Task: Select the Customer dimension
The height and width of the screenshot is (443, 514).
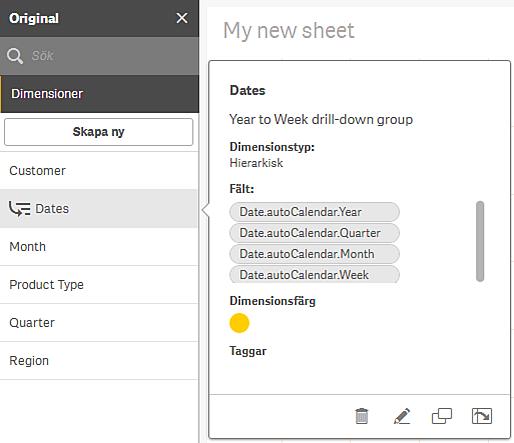Action: [x=99, y=171]
